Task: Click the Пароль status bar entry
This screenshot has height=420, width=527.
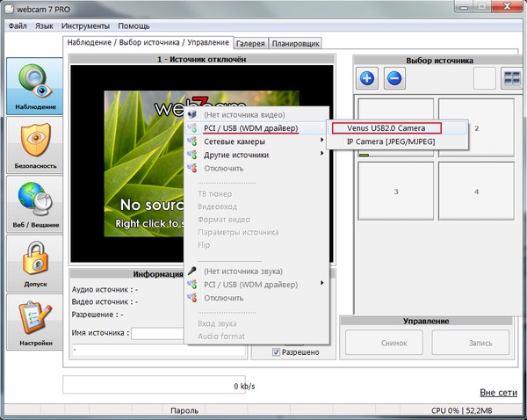Action: pyautogui.click(x=184, y=410)
